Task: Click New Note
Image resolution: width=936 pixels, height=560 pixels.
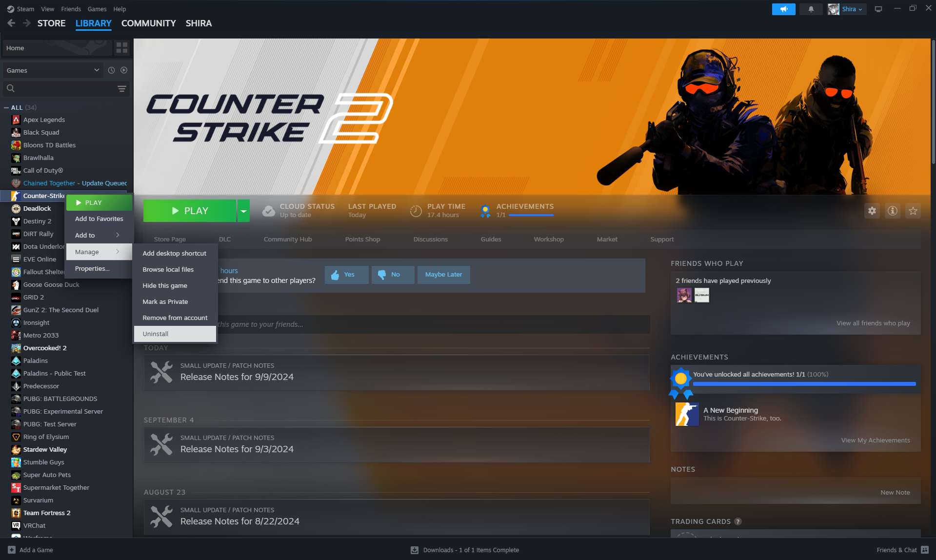Action: coord(895,492)
